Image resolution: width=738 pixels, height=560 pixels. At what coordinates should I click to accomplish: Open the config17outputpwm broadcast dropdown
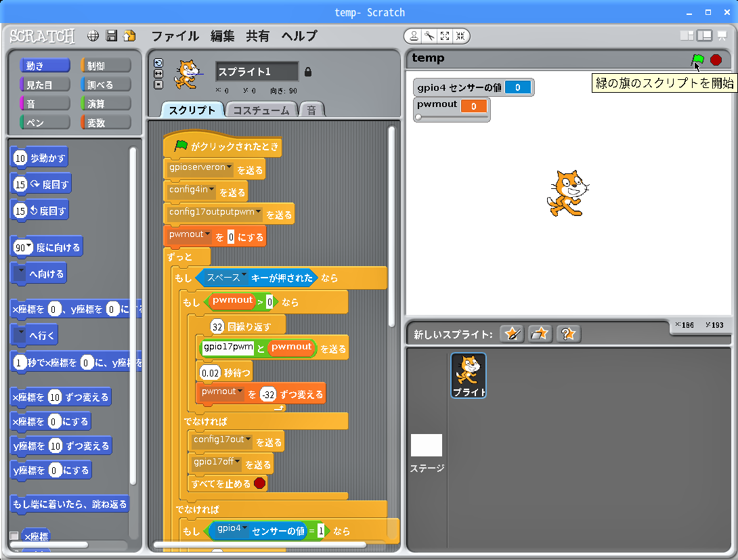pos(259,212)
